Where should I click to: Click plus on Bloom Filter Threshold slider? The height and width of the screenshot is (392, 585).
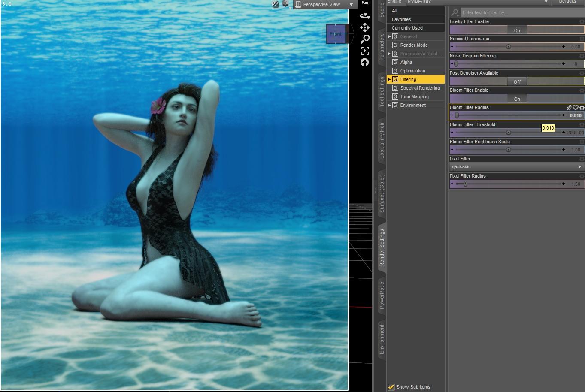point(564,132)
